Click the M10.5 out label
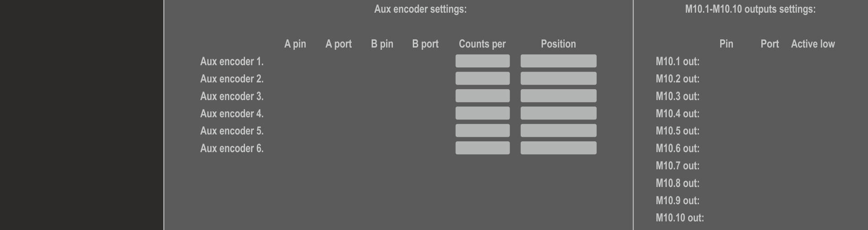The width and height of the screenshot is (868, 230). (677, 131)
